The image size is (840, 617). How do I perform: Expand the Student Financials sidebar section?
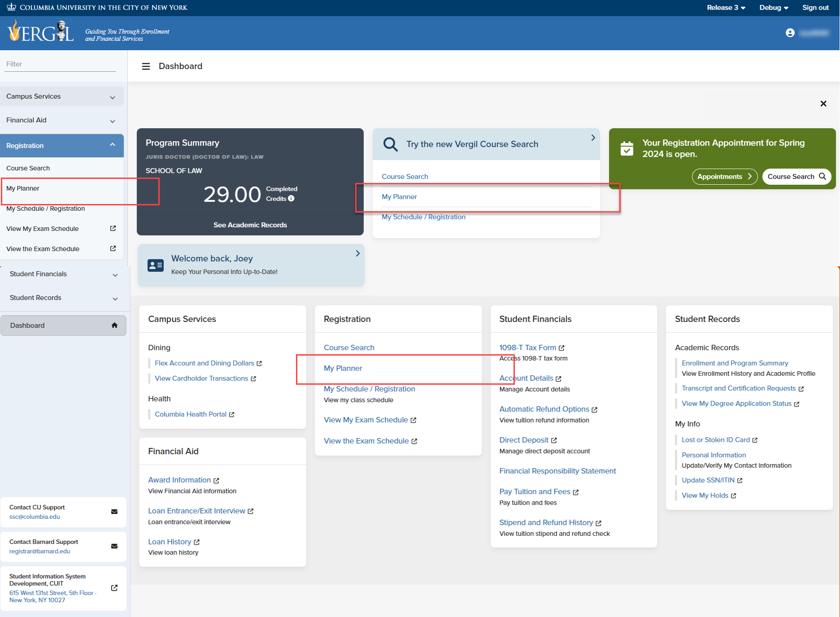(x=64, y=274)
